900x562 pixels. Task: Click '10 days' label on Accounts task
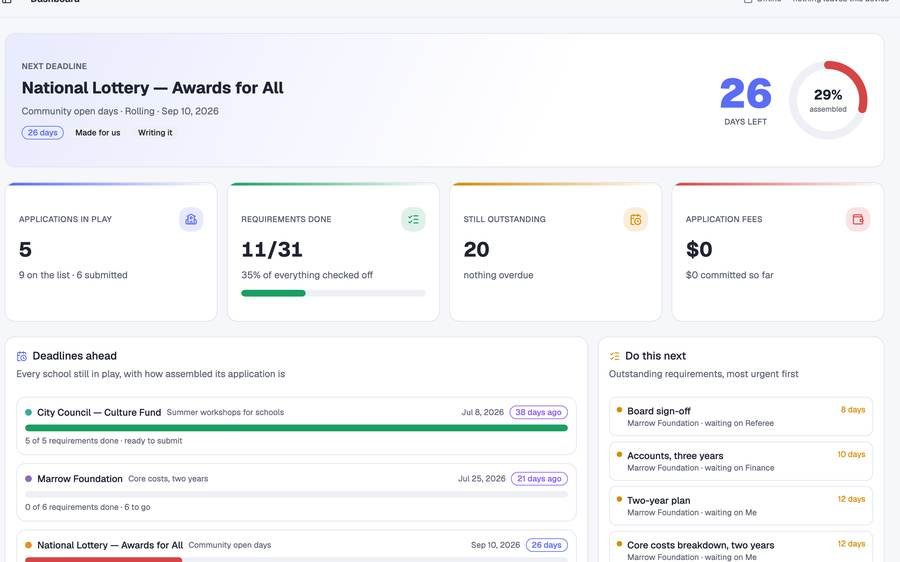[851, 455]
